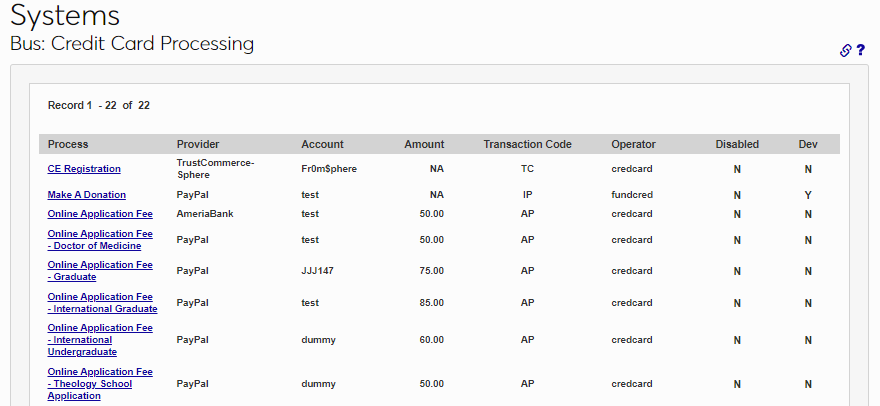
Task: Select the 60.00 amount cell
Action: (x=432, y=340)
